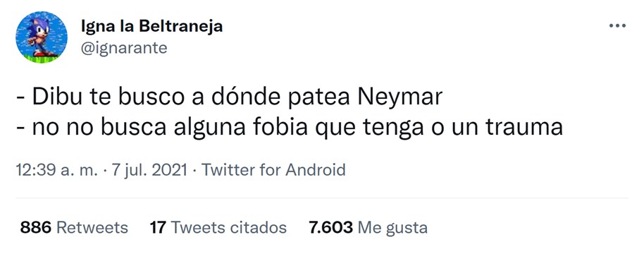This screenshot has height=254, width=644.
Task: Select the tweet line about fobia and trauma
Action: coord(290,128)
